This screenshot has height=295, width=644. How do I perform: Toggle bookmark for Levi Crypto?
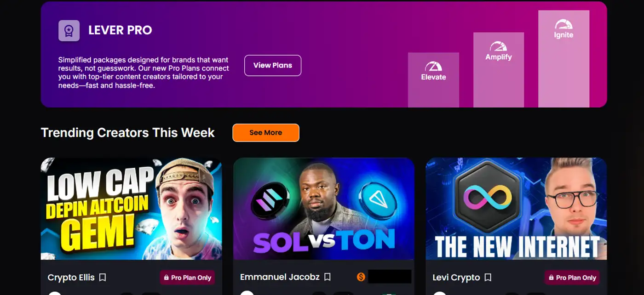pyautogui.click(x=488, y=278)
